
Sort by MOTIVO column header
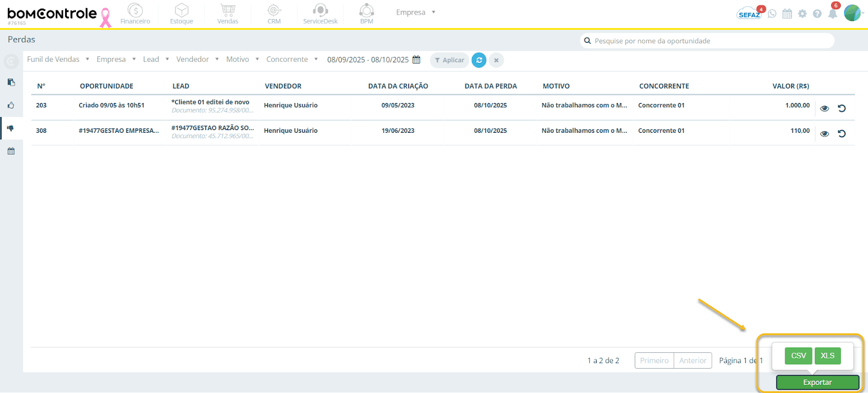(x=556, y=86)
